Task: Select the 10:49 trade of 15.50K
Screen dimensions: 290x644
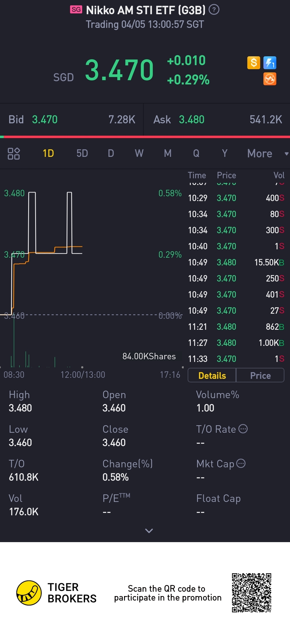Action: click(x=236, y=262)
